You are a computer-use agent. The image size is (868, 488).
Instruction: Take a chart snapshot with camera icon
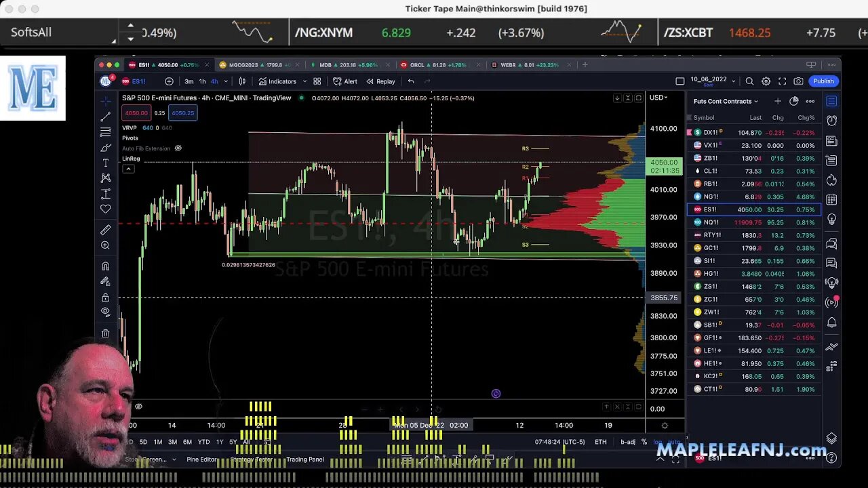[798, 81]
